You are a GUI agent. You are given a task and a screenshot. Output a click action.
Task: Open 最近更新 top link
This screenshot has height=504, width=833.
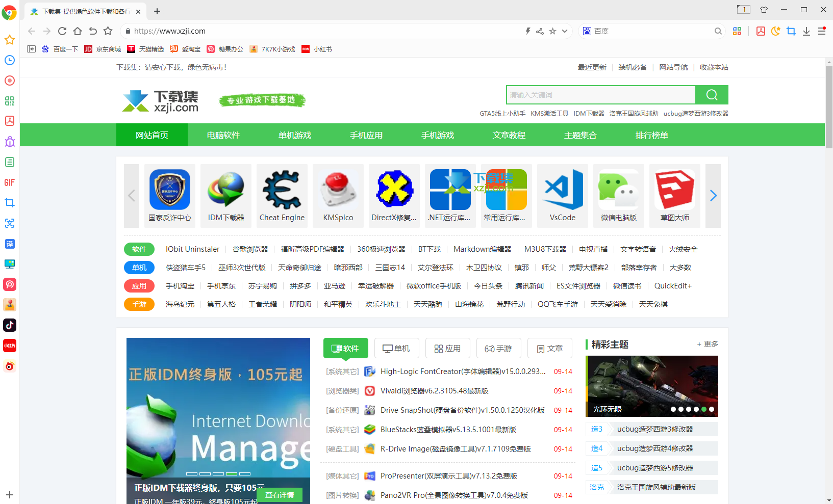pyautogui.click(x=592, y=67)
